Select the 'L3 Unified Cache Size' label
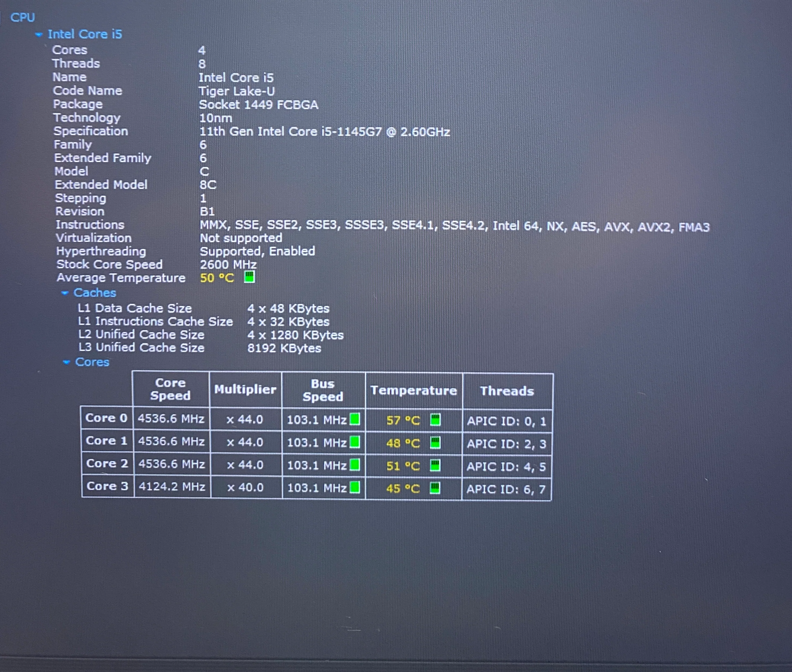792x672 pixels. [x=141, y=347]
